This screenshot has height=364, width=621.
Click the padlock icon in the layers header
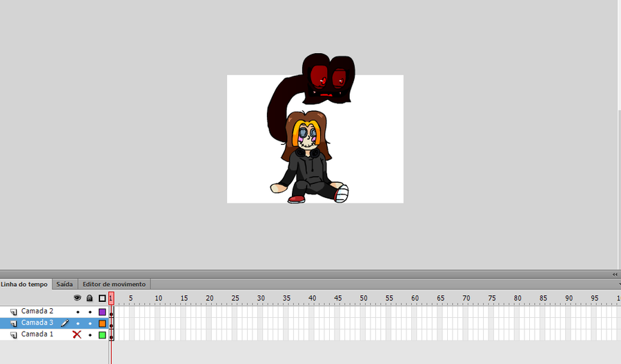click(90, 298)
